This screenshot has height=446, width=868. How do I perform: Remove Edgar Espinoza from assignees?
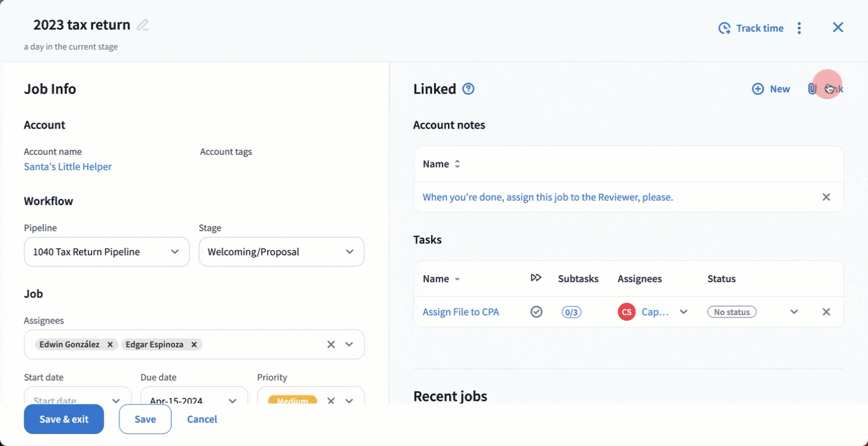coord(194,344)
